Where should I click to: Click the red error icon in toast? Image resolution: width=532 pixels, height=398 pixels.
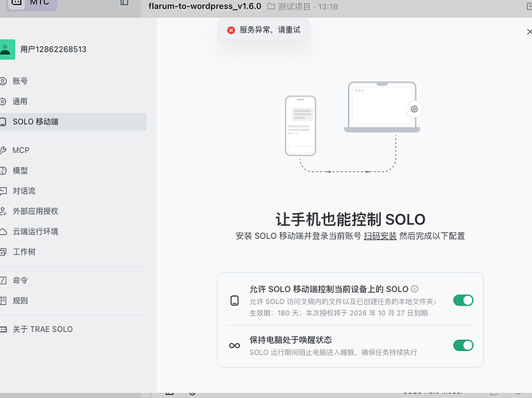231,30
